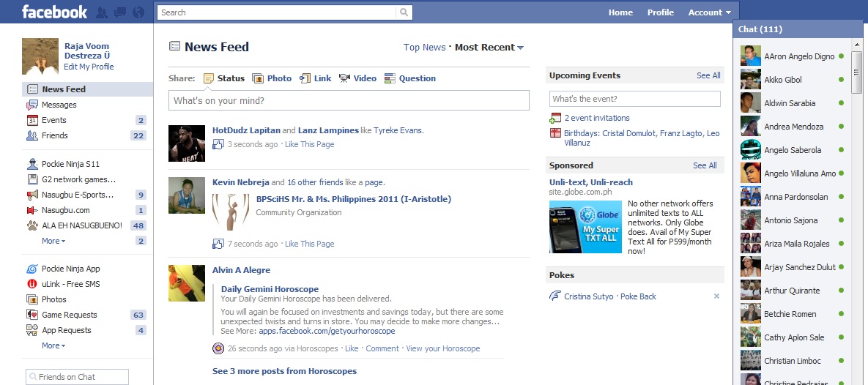Go to Profile in top navigation

click(x=661, y=12)
